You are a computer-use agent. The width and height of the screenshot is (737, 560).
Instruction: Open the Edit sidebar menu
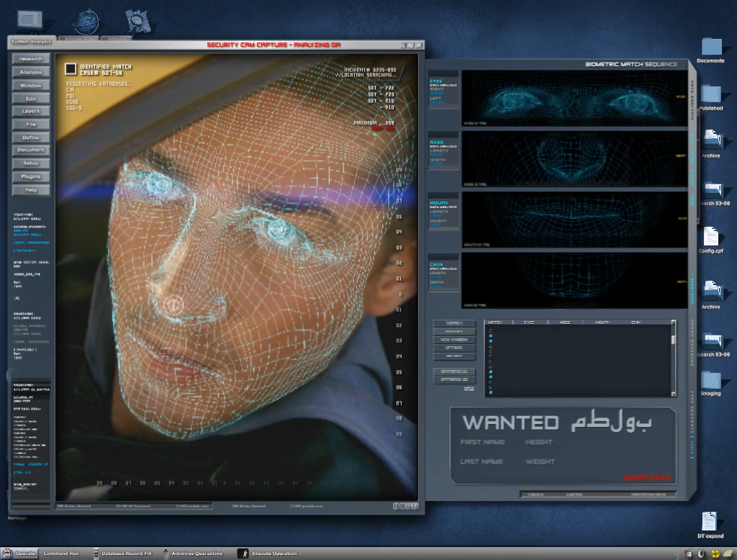click(x=31, y=99)
